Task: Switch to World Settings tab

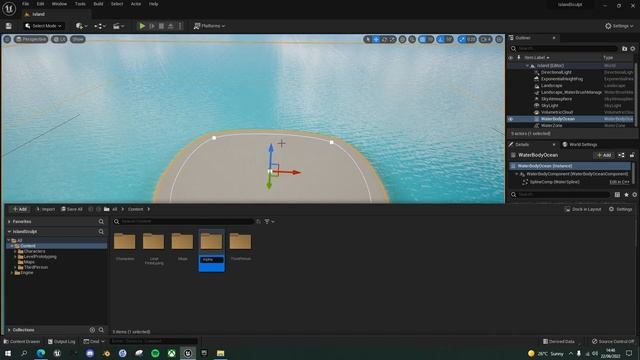Action: click(580, 144)
